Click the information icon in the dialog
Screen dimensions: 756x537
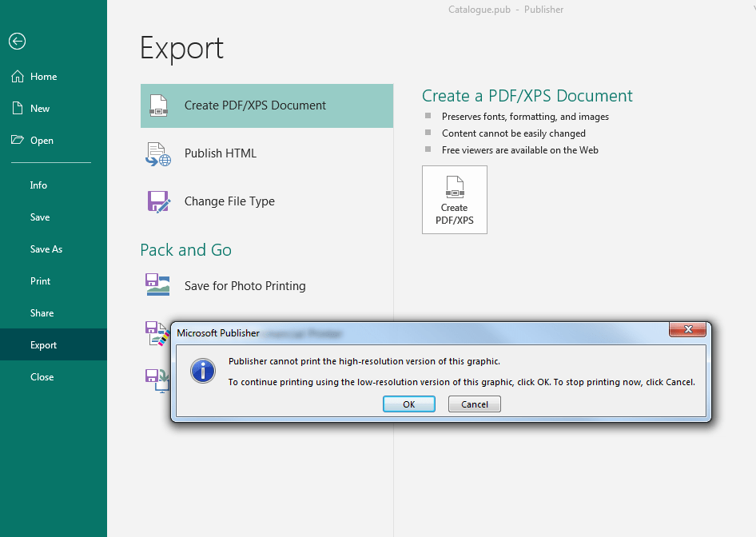coord(202,371)
